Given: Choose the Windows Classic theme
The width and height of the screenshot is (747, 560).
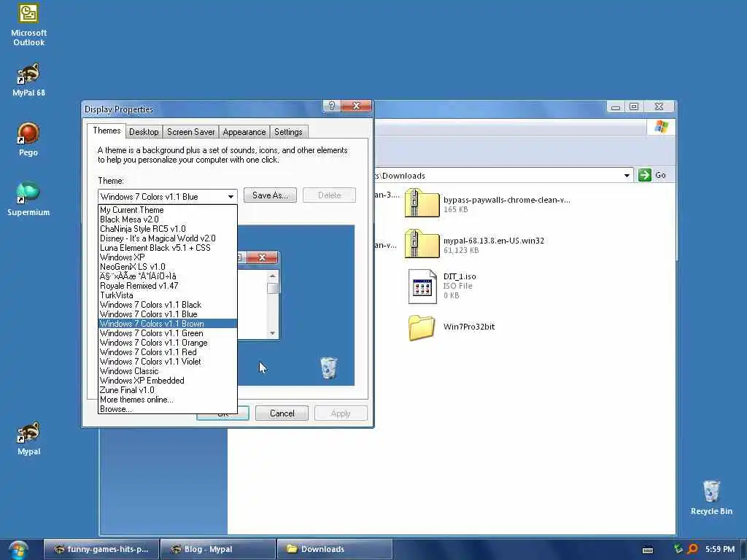Looking at the screenshot, I should 167,371.
